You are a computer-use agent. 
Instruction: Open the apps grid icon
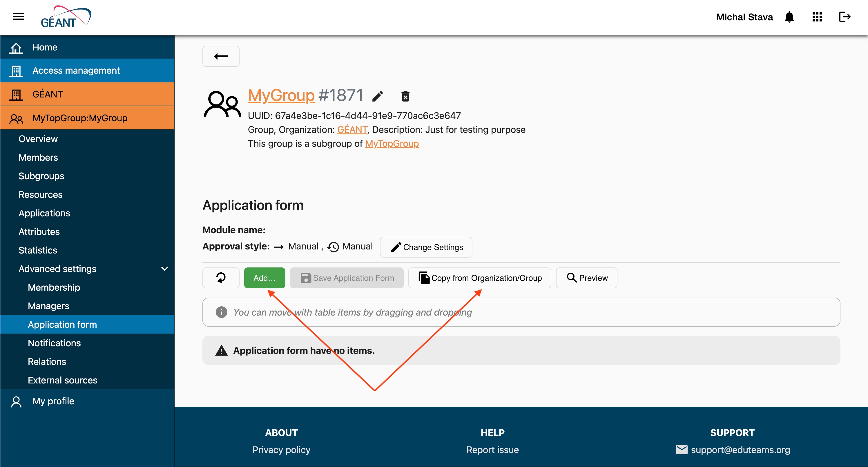tap(817, 17)
